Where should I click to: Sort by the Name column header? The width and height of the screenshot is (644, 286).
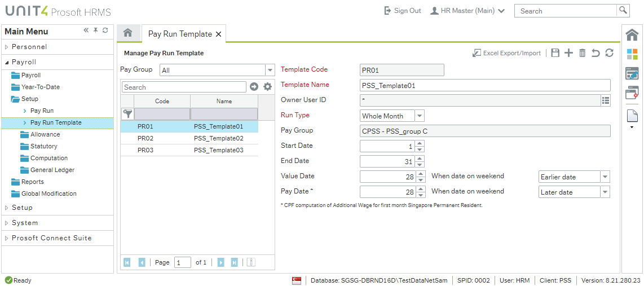(224, 101)
